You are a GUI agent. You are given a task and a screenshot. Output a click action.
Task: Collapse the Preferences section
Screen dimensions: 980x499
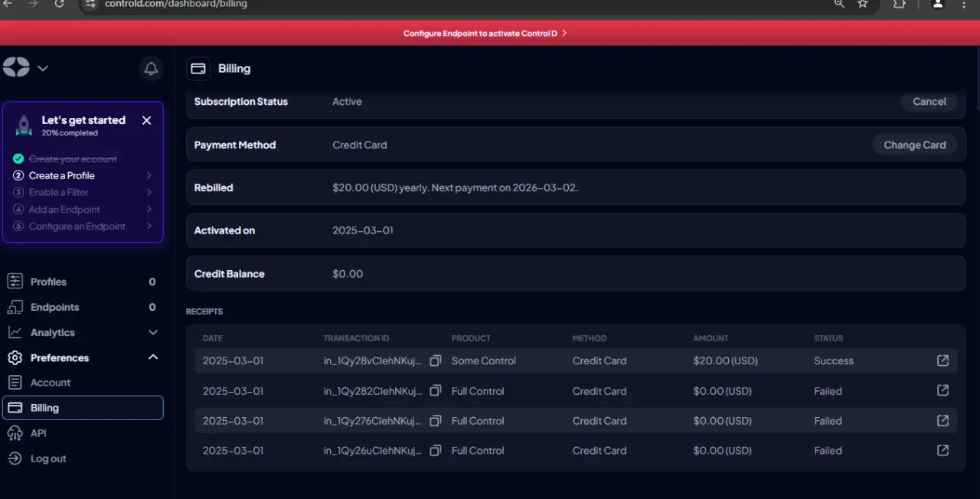click(83, 357)
